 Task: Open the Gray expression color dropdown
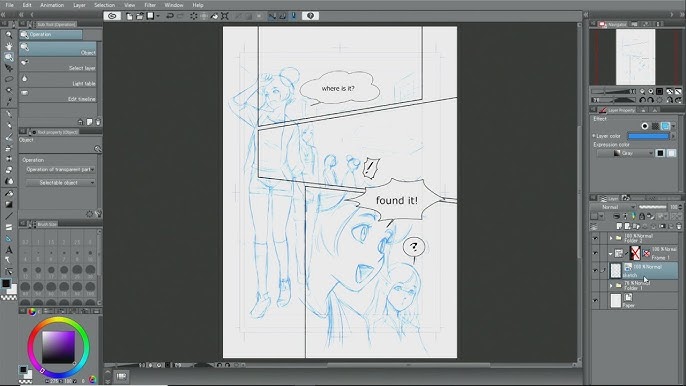point(626,153)
